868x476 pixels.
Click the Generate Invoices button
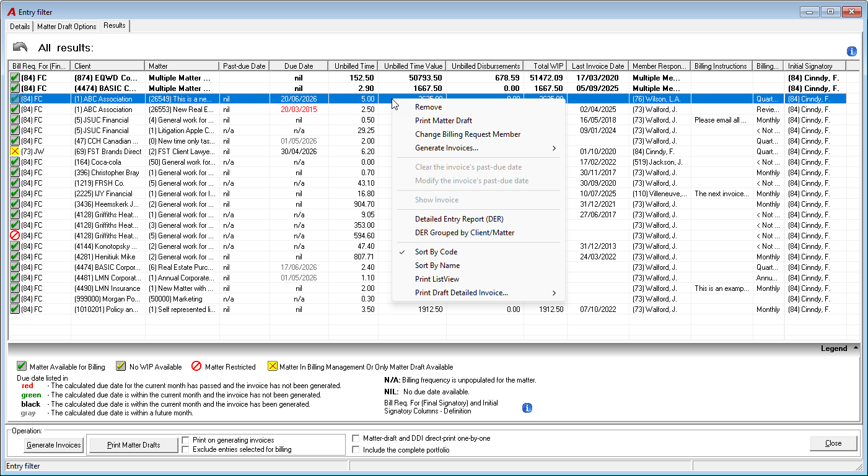(x=54, y=445)
